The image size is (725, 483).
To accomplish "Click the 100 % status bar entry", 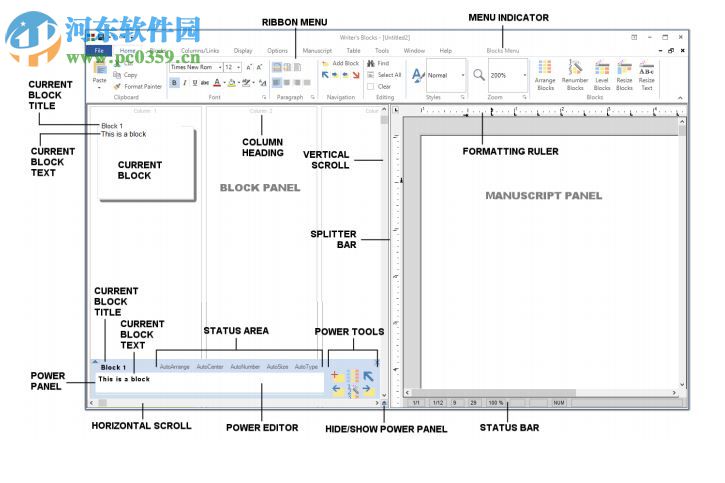I will click(496, 403).
